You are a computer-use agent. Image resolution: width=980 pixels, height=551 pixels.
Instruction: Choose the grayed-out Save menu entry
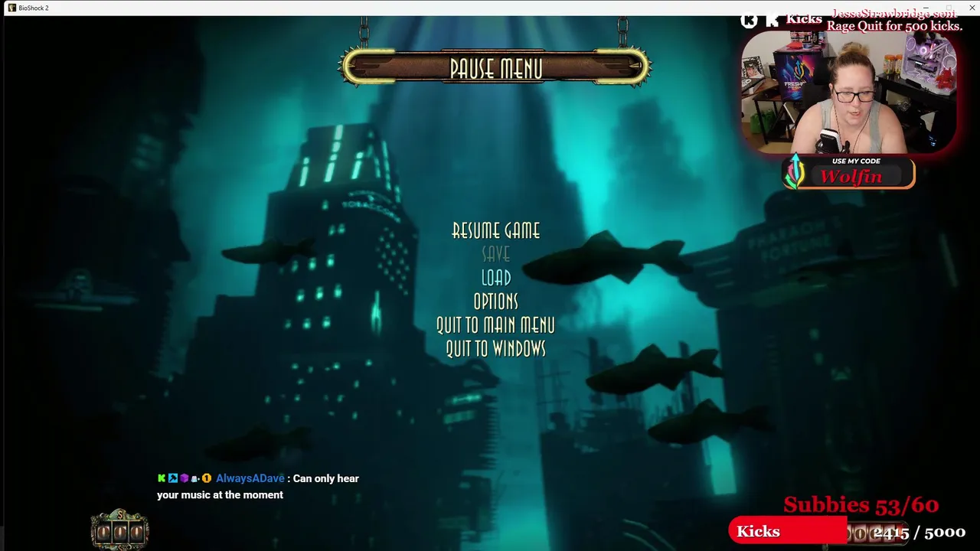(x=496, y=254)
